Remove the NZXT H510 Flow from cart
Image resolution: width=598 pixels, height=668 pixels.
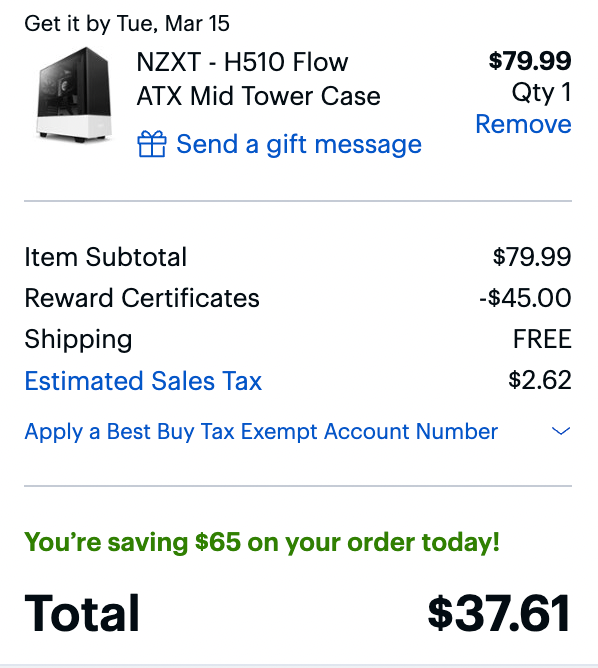coord(523,124)
